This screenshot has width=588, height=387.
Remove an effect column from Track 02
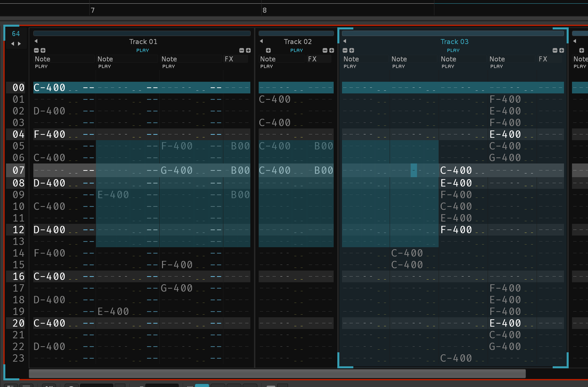(x=325, y=50)
